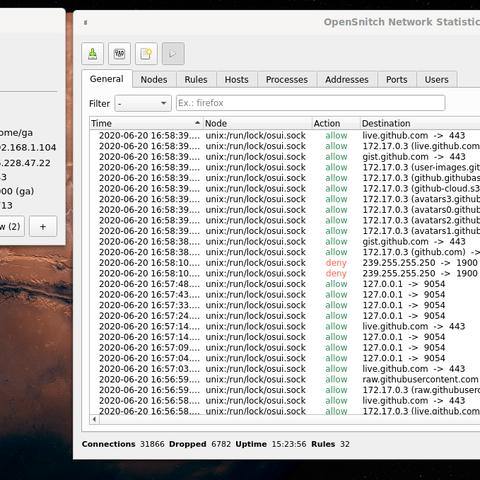The height and width of the screenshot is (480, 480).
Task: Sort by the Action column header
Action: coord(336,123)
